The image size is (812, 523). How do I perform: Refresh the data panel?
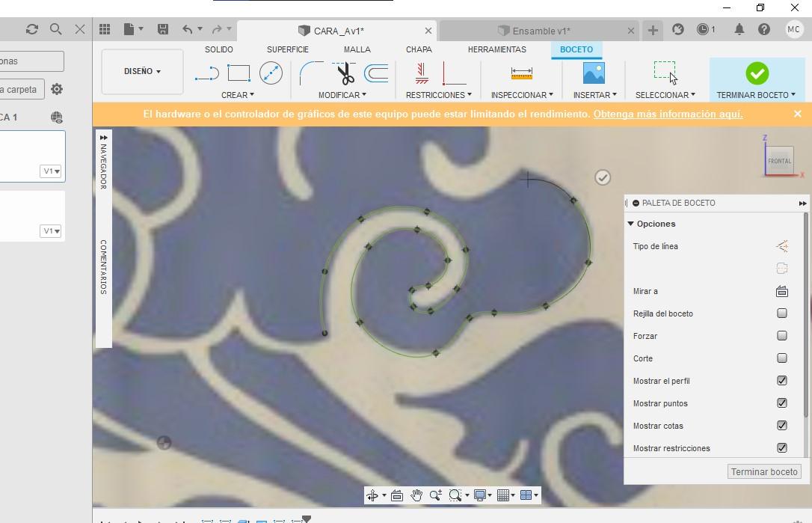(x=32, y=29)
